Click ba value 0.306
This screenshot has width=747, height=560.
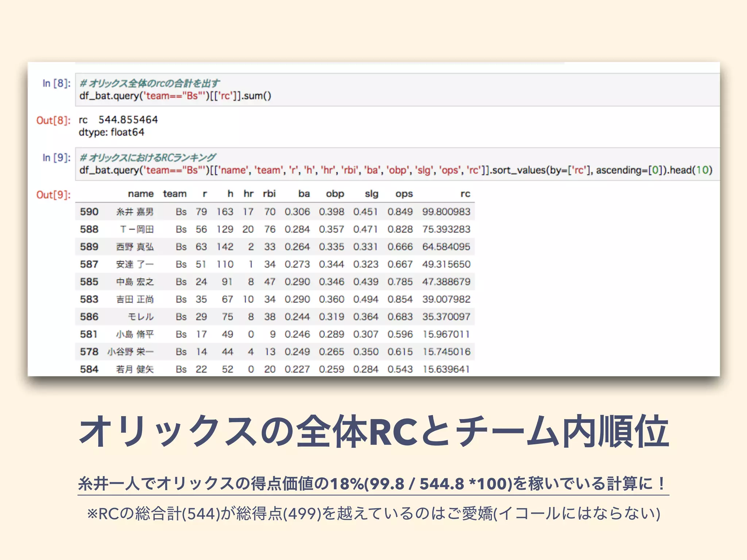(x=297, y=211)
